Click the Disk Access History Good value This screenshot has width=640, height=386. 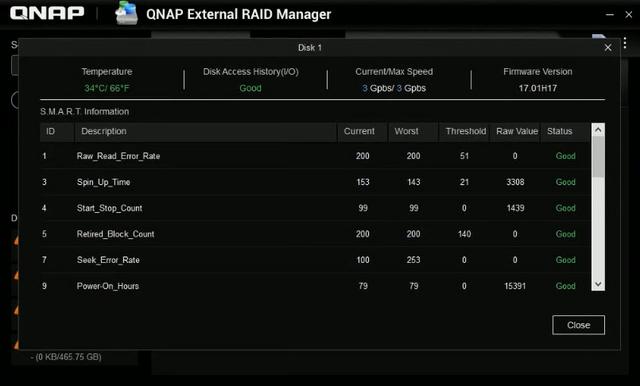(250, 88)
